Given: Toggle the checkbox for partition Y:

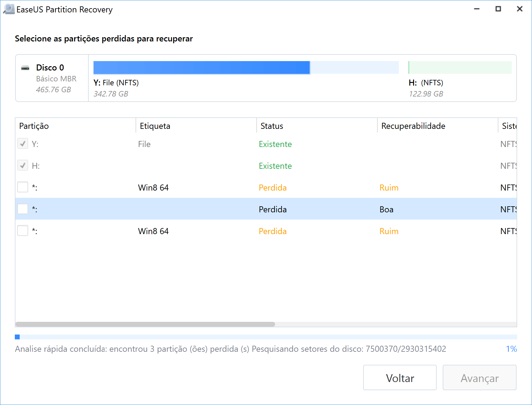Looking at the screenshot, I should [x=23, y=144].
